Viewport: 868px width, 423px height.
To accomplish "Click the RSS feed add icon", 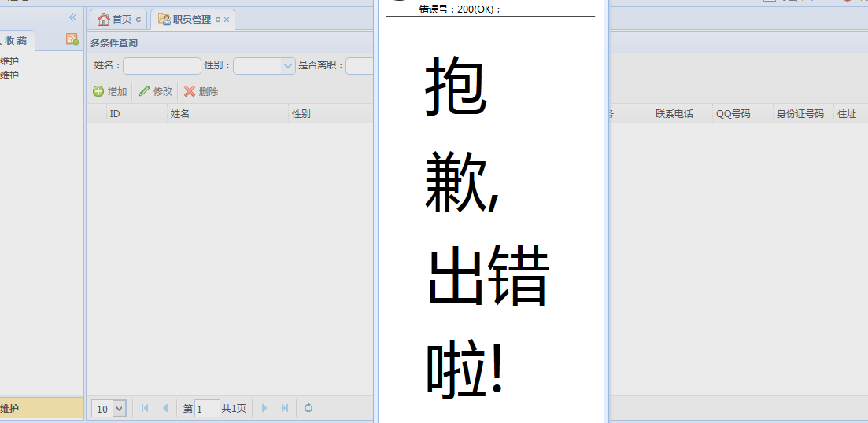I will [x=72, y=39].
